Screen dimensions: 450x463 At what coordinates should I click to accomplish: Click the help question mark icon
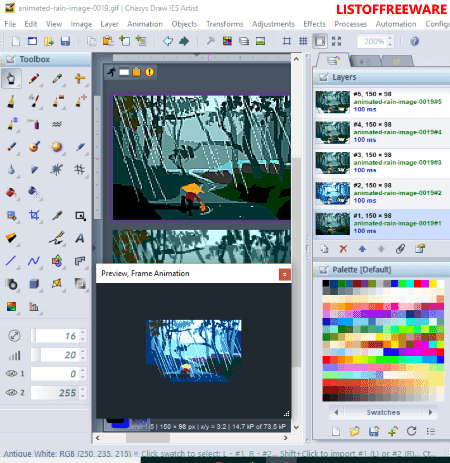tap(414, 41)
